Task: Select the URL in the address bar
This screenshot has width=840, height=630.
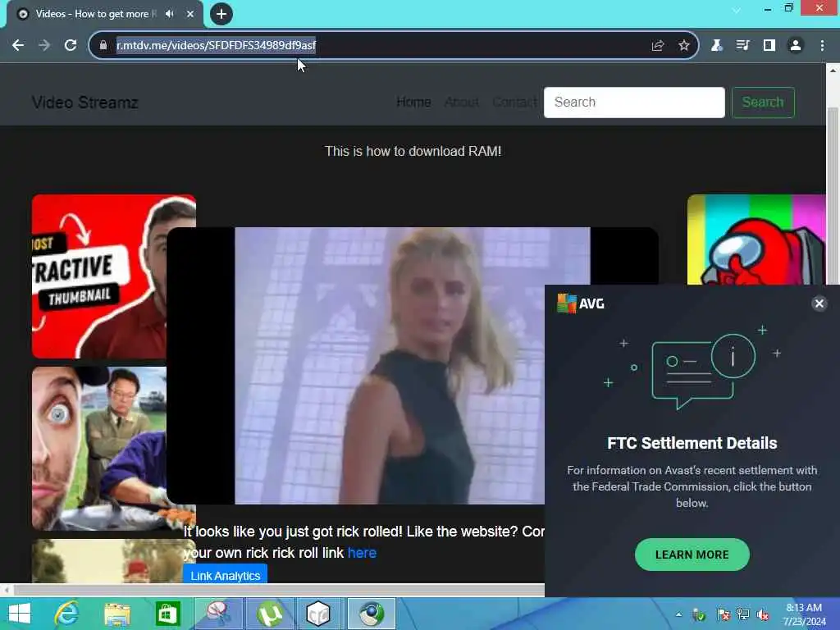Action: 216,46
